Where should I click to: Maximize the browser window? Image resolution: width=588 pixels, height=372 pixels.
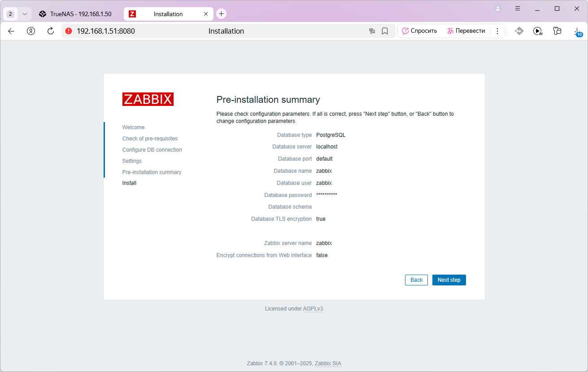point(557,9)
